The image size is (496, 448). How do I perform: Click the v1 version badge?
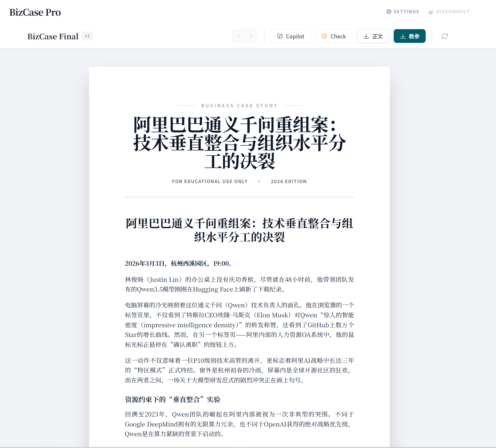tap(87, 36)
